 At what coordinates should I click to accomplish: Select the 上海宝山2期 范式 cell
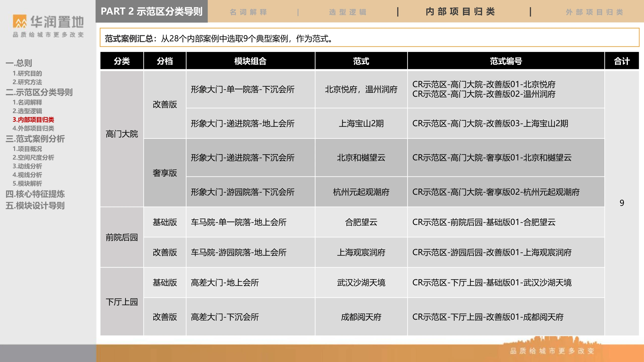[361, 123]
